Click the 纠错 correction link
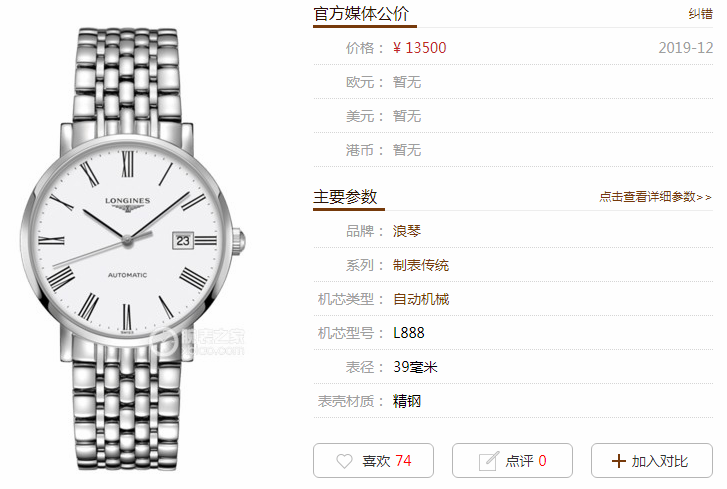The width and height of the screenshot is (727, 489). [700, 14]
